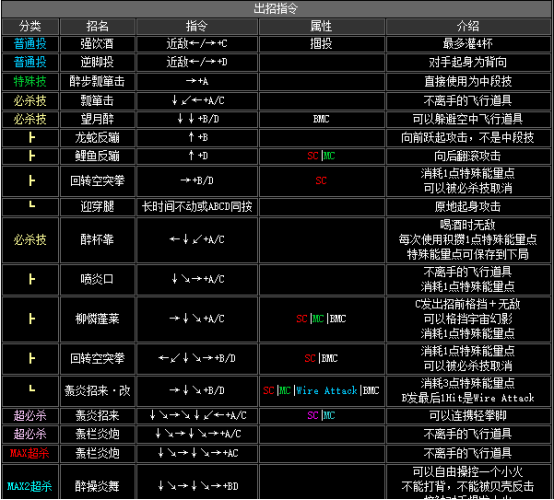
Task: Click '回转空突拳' in the '→+B/D' row
Action: 97,181
